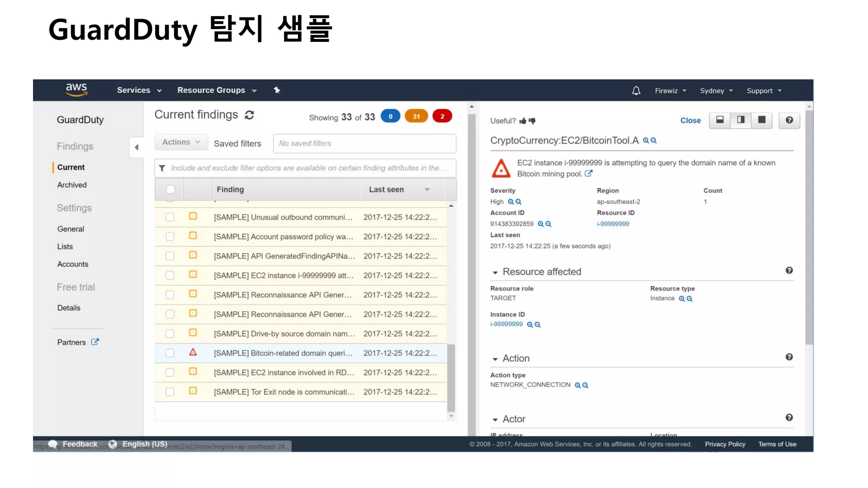Screen dimensions: 868x488
Task: Click the thumbs up Useful icon
Action: coord(523,121)
